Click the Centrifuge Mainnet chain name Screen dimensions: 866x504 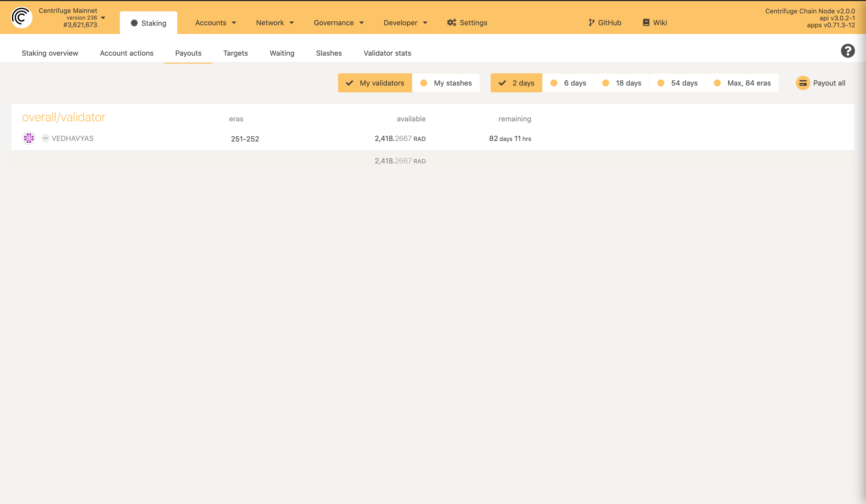(x=68, y=11)
